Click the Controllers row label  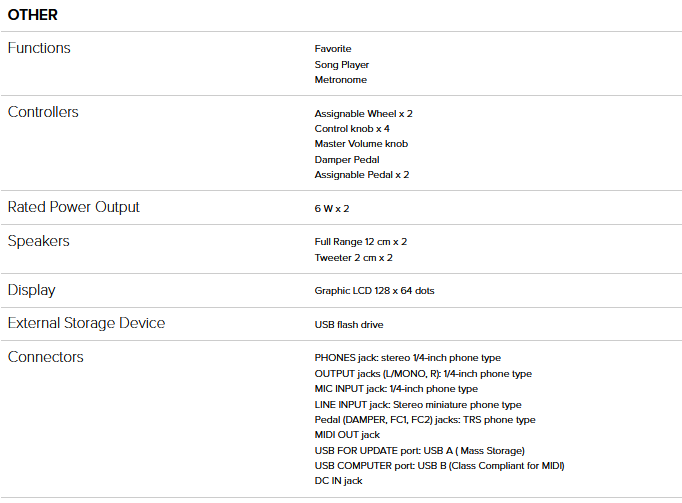point(43,112)
